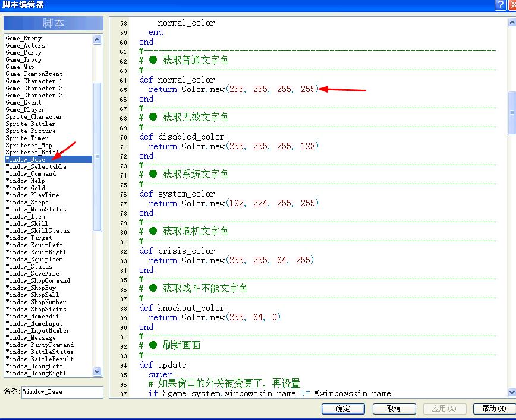The image size is (516, 420).
Task: Click the 帮助(H) help button
Action: pyautogui.click(x=494, y=409)
